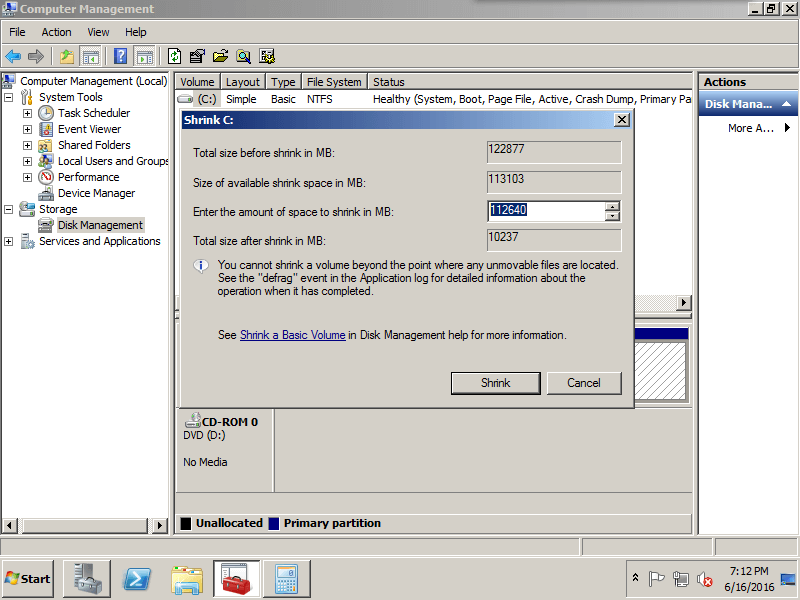Click the blue Help toolbar icon
Image resolution: width=800 pixels, height=600 pixels.
coord(120,56)
